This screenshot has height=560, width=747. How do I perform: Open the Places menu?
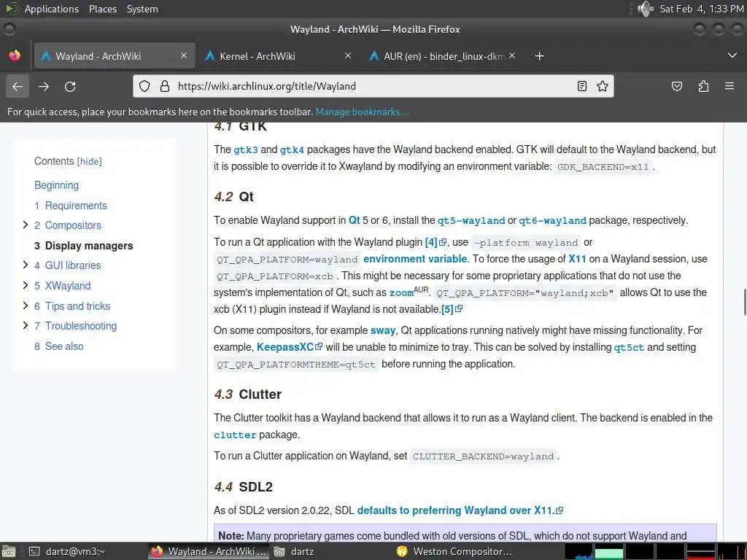102,9
